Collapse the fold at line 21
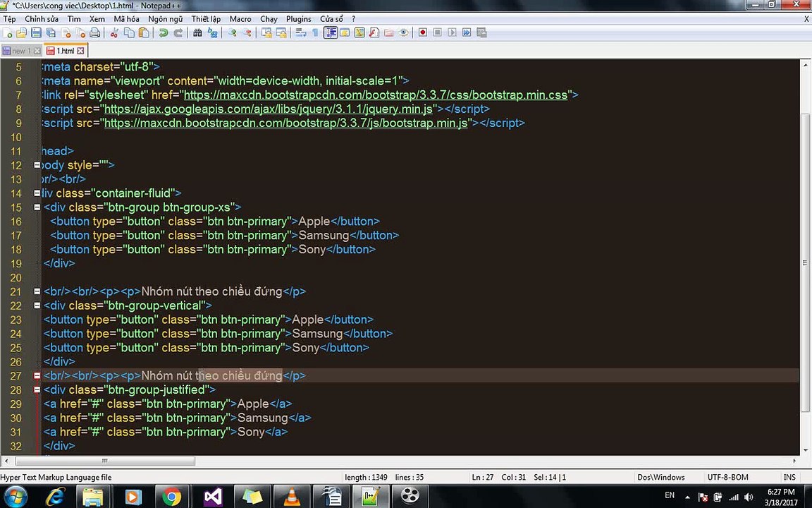812x508 pixels. point(37,291)
